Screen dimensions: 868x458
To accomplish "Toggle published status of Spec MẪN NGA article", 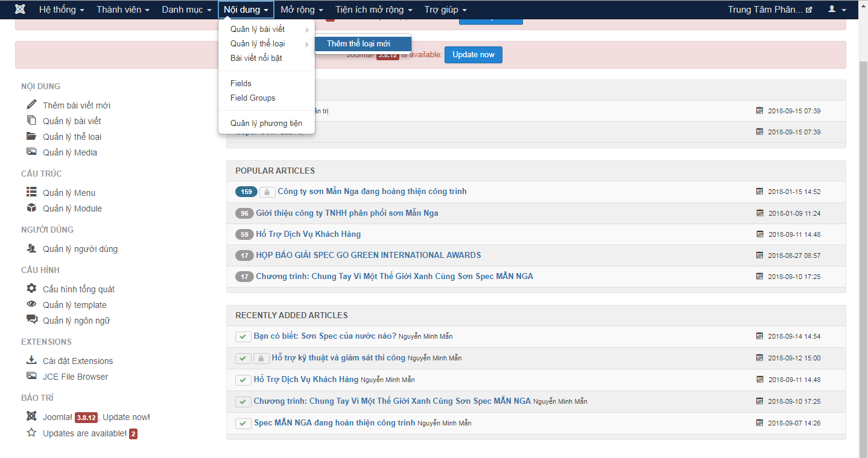I will [242, 423].
